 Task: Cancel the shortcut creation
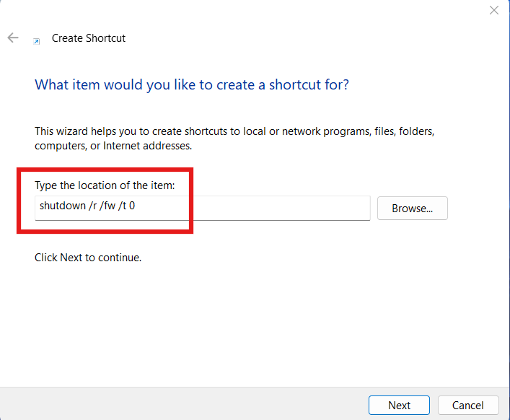point(467,405)
